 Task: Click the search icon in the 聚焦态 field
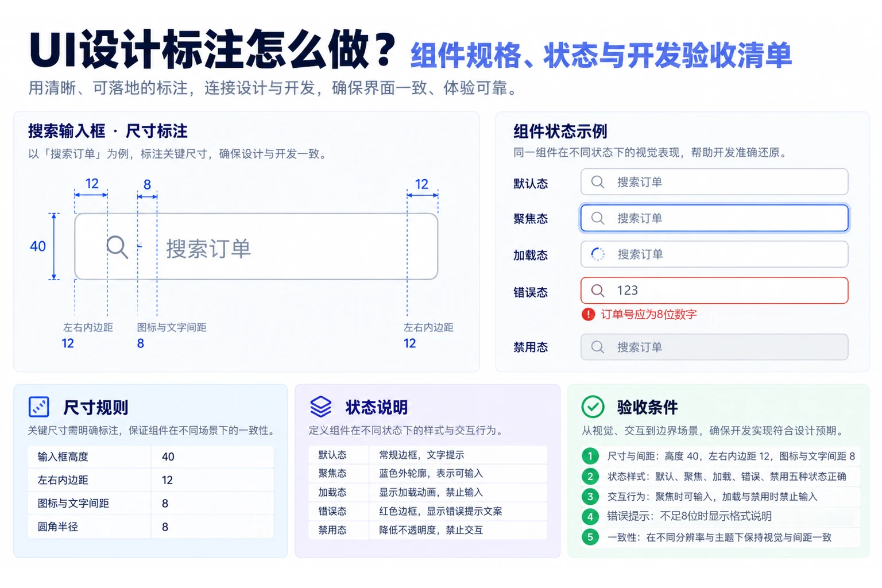tap(598, 218)
